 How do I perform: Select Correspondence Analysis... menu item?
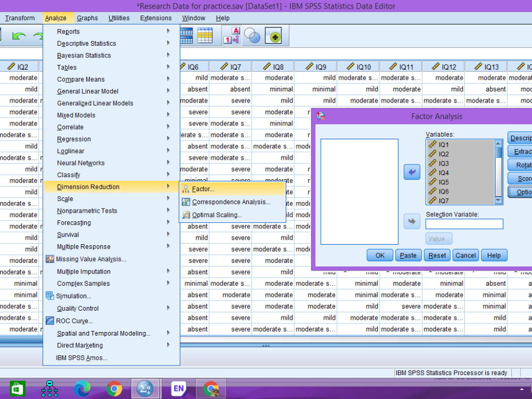click(x=233, y=202)
